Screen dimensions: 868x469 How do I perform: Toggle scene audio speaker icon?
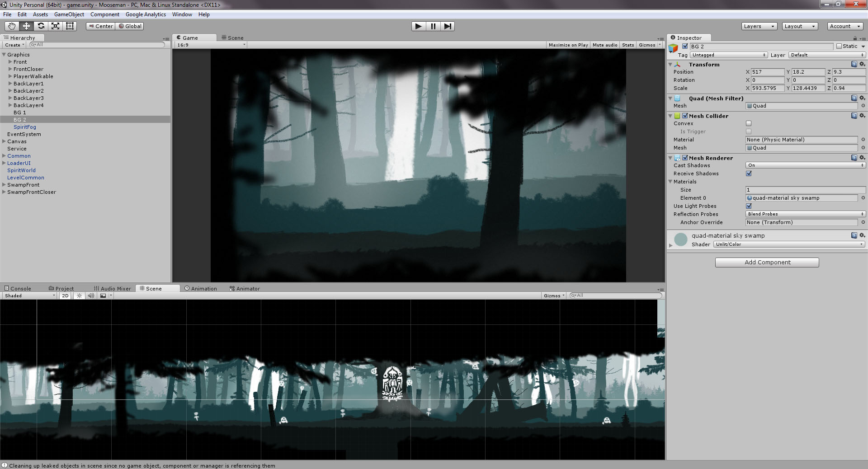(x=91, y=295)
